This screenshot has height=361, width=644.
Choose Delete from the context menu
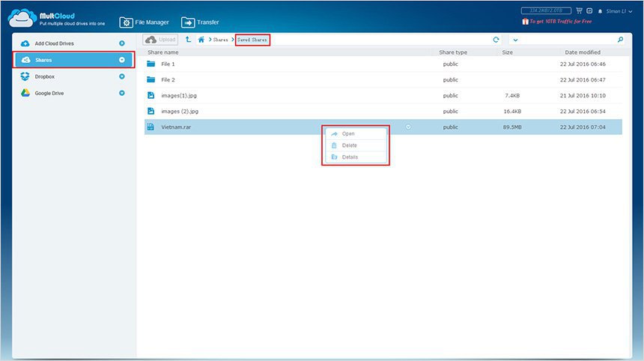[349, 145]
